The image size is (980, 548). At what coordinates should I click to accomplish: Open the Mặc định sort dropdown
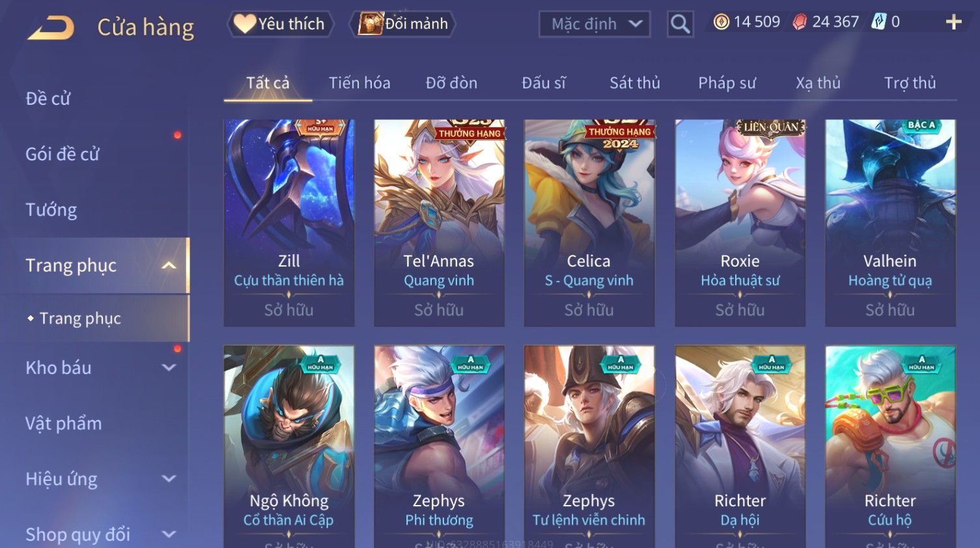[x=595, y=24]
